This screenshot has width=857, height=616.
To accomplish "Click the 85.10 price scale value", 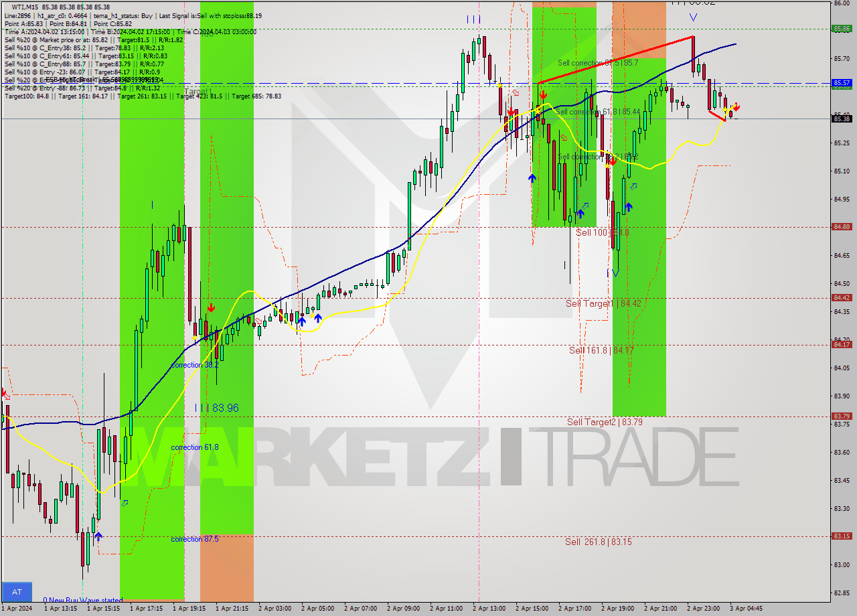I will (x=842, y=171).
